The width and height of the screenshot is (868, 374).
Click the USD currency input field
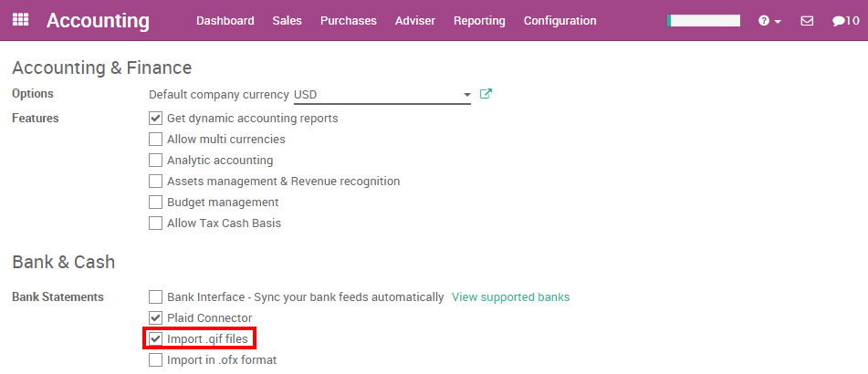(374, 95)
